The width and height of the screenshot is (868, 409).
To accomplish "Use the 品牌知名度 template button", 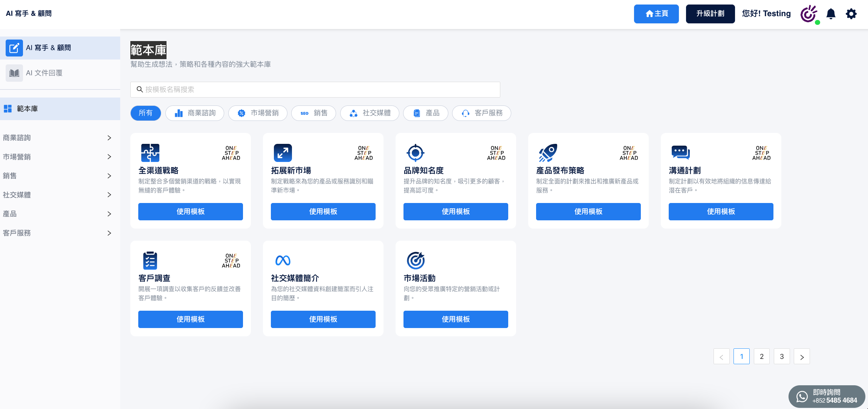I will (455, 212).
